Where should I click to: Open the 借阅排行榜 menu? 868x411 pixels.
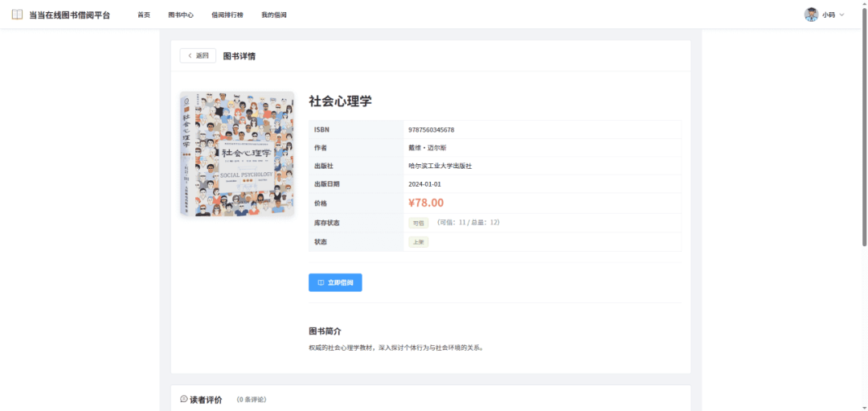click(227, 15)
